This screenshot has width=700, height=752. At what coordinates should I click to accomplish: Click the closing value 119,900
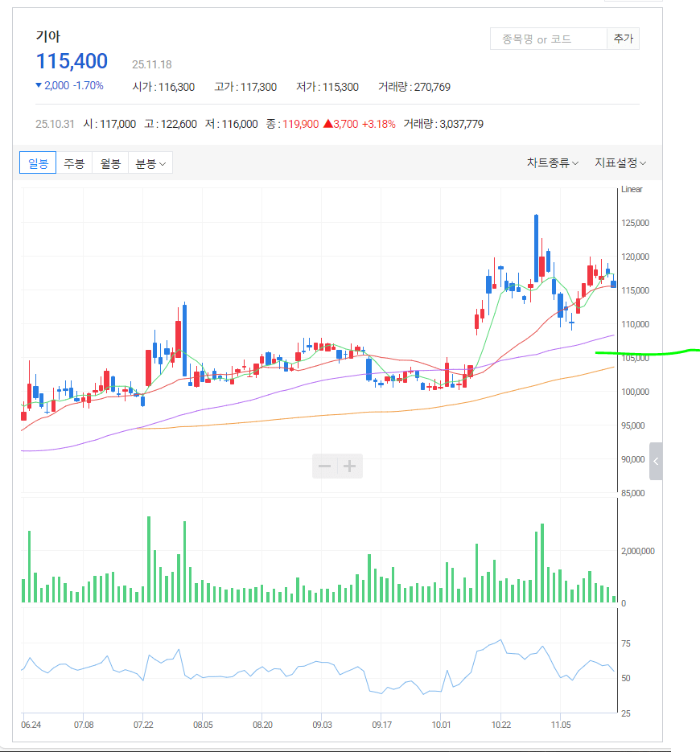pos(300,124)
